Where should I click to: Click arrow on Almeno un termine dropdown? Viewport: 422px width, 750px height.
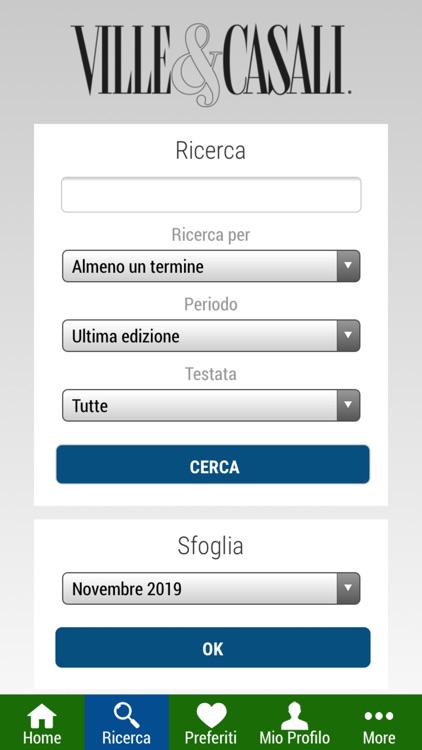point(348,266)
